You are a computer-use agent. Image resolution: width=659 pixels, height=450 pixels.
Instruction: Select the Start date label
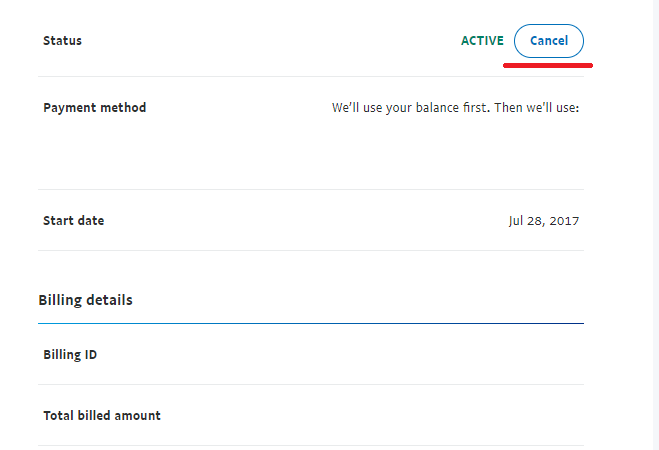[74, 221]
